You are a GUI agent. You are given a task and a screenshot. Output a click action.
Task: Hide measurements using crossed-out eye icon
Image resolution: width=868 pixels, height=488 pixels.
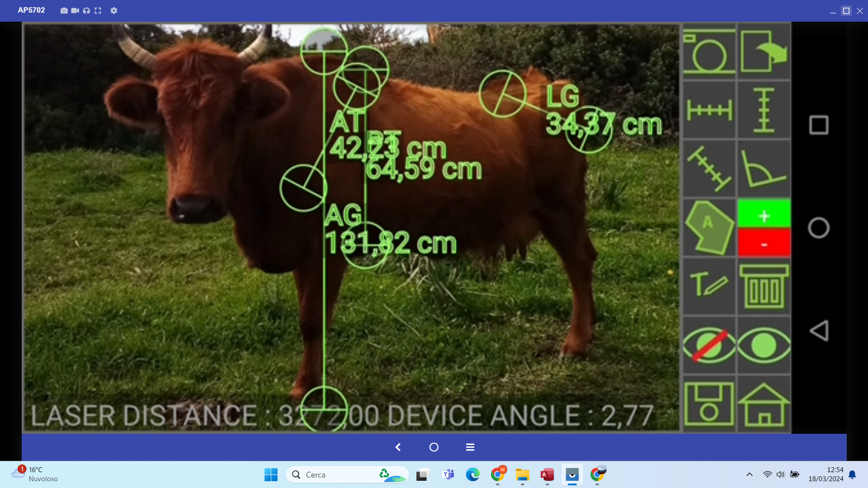pos(709,345)
